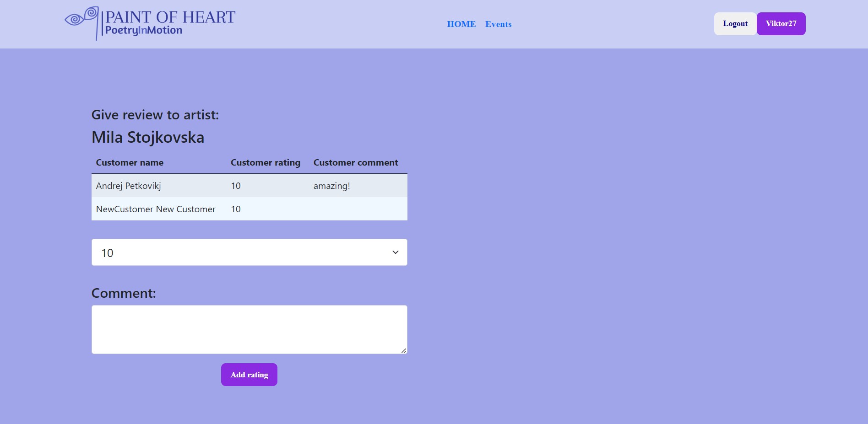Expand the rating dropdown chevron
The image size is (868, 424).
click(395, 252)
